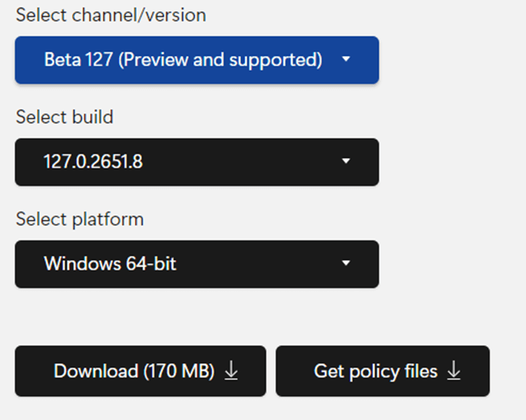Screen dimensions: 526x420
Task: Click the download arrow icon beside Get policy files
Action: tap(454, 371)
